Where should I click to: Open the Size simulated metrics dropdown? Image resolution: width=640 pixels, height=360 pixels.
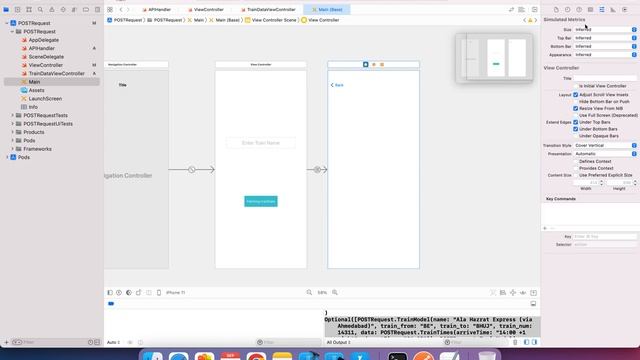(605, 29)
